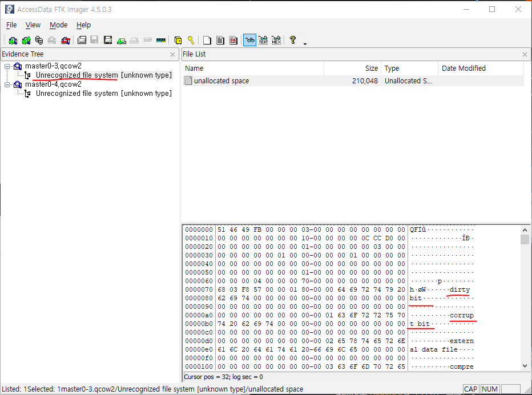Click the Export Files blank page icon
532x395 pixels.
pos(207,41)
